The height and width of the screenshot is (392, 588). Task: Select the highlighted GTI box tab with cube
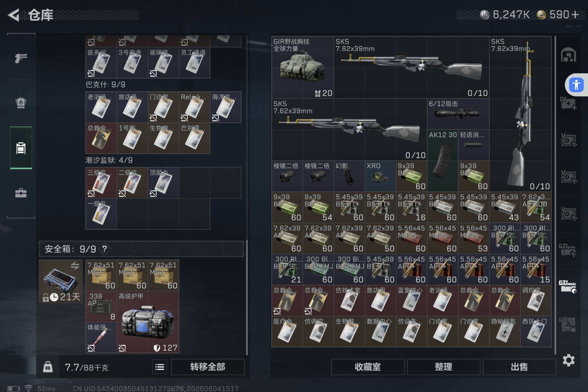(x=568, y=286)
